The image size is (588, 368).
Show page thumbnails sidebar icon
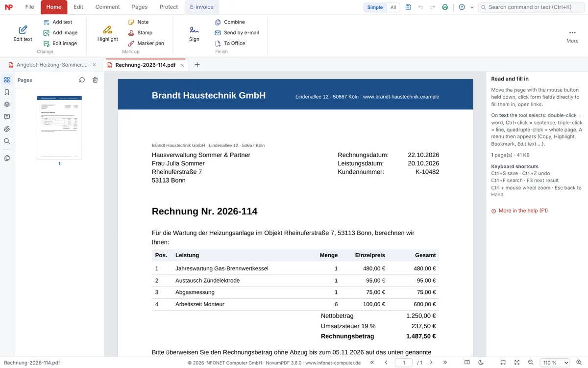[7, 79]
